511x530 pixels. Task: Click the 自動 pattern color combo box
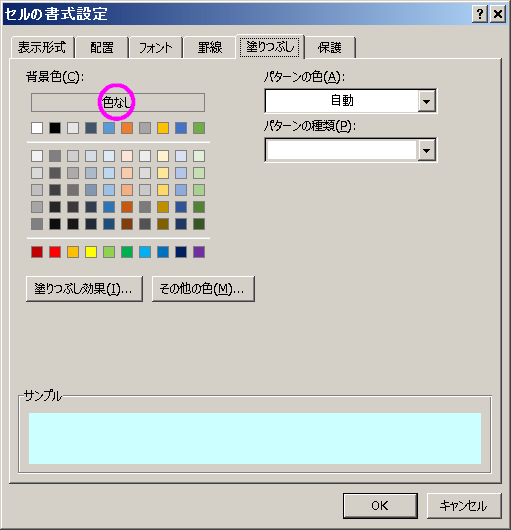tap(350, 101)
